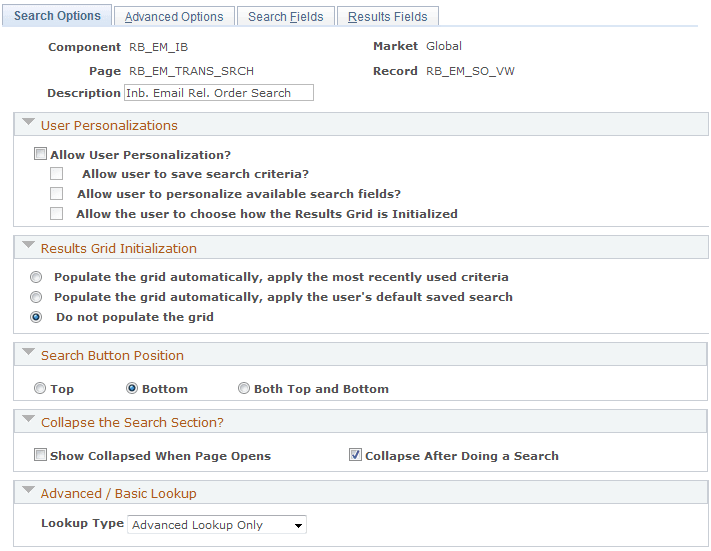
Task: Collapse the Search Button Position section
Action: click(x=28, y=352)
